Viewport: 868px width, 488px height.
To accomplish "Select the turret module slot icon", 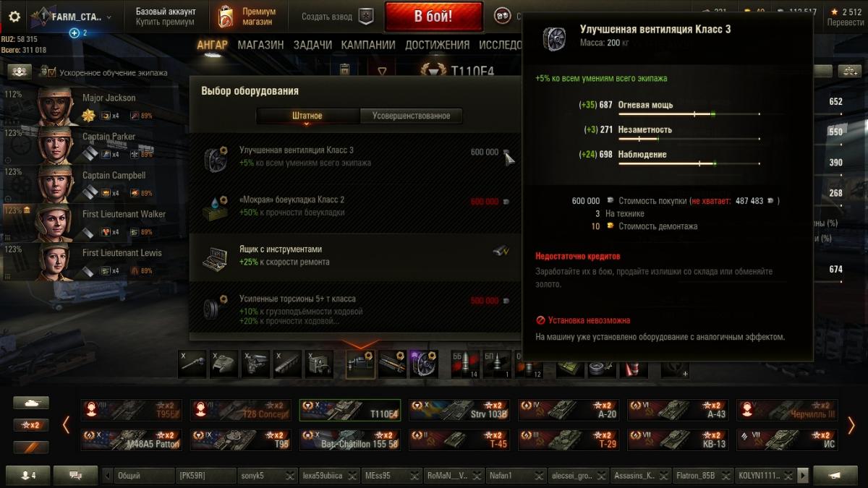I will 224,364.
